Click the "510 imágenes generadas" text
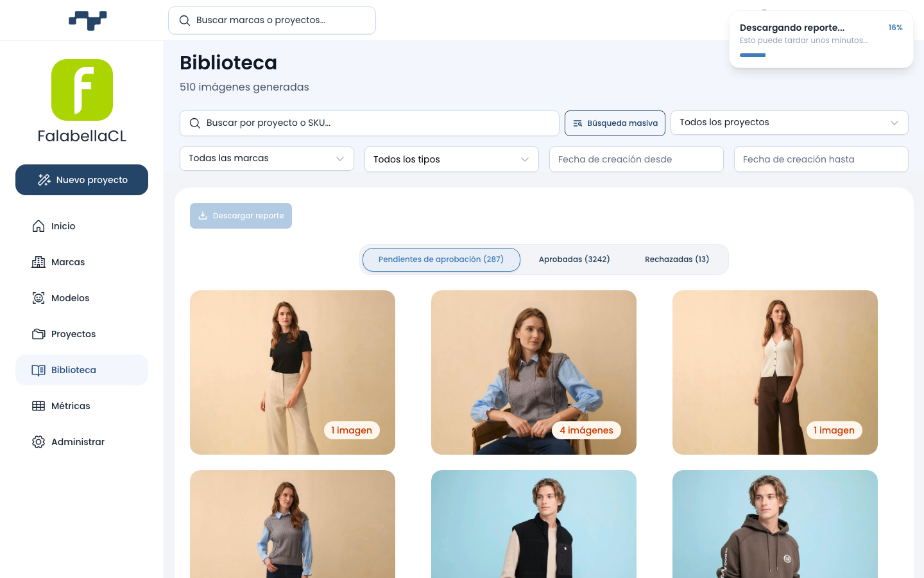The width and height of the screenshot is (924, 578). click(x=244, y=87)
